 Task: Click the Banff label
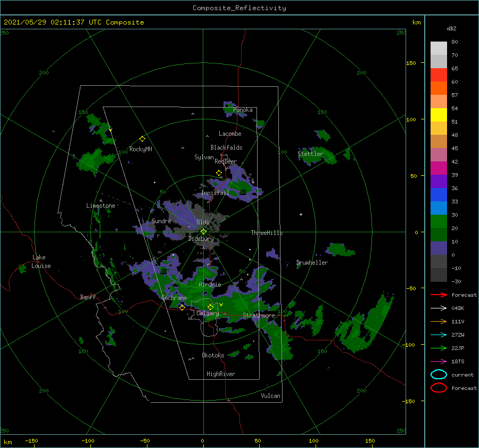tap(88, 297)
